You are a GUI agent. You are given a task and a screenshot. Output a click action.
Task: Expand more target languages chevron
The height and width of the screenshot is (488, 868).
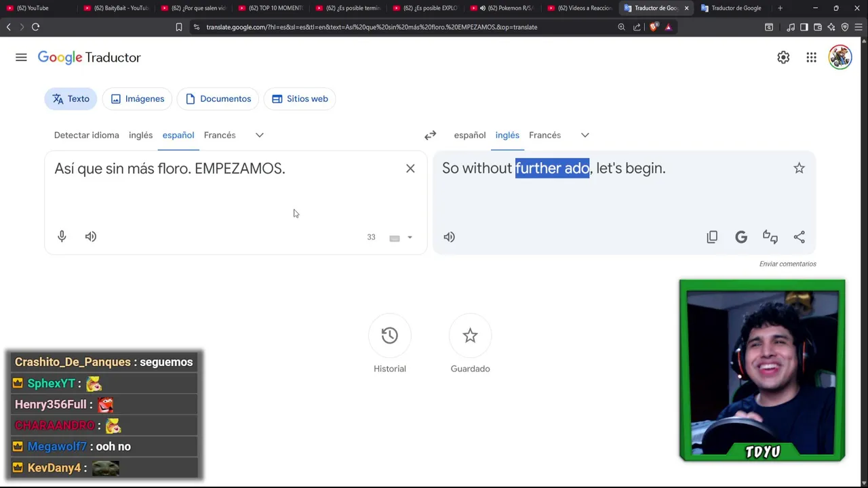click(x=585, y=136)
